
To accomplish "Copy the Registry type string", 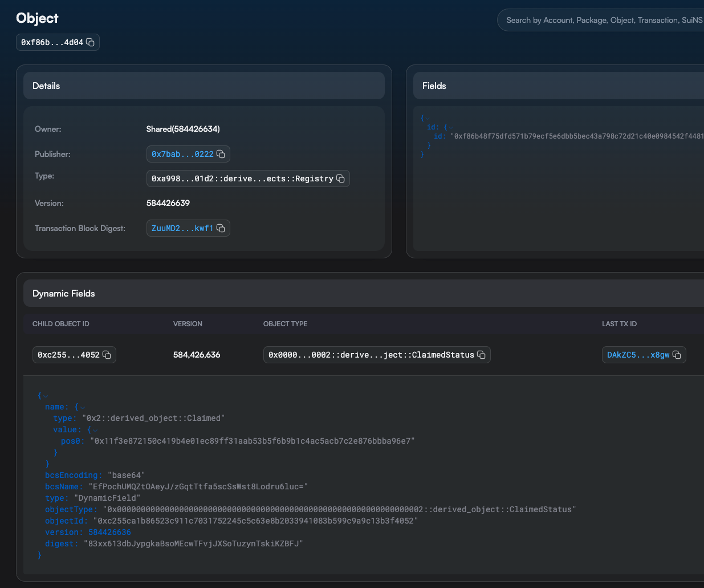I will 340,179.
